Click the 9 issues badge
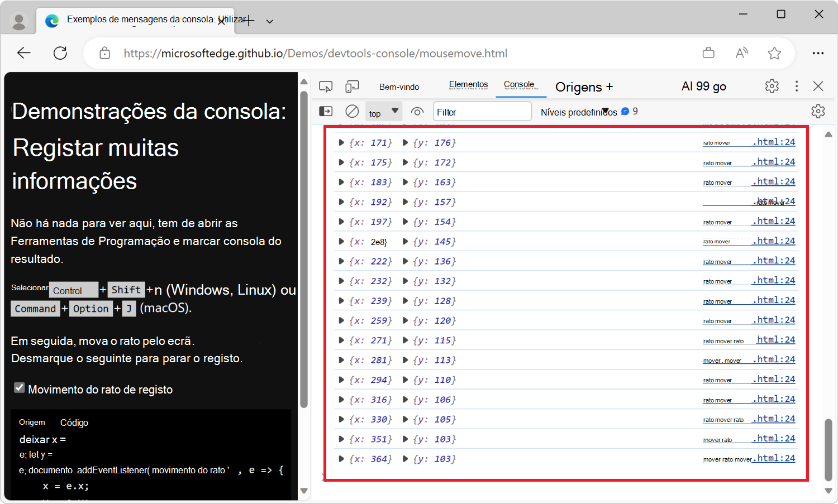Image resolution: width=838 pixels, height=504 pixels. pyautogui.click(x=630, y=111)
